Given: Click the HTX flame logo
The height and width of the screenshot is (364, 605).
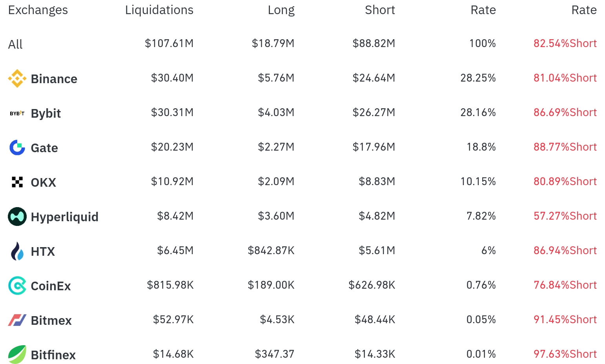Looking at the screenshot, I should point(17,251).
